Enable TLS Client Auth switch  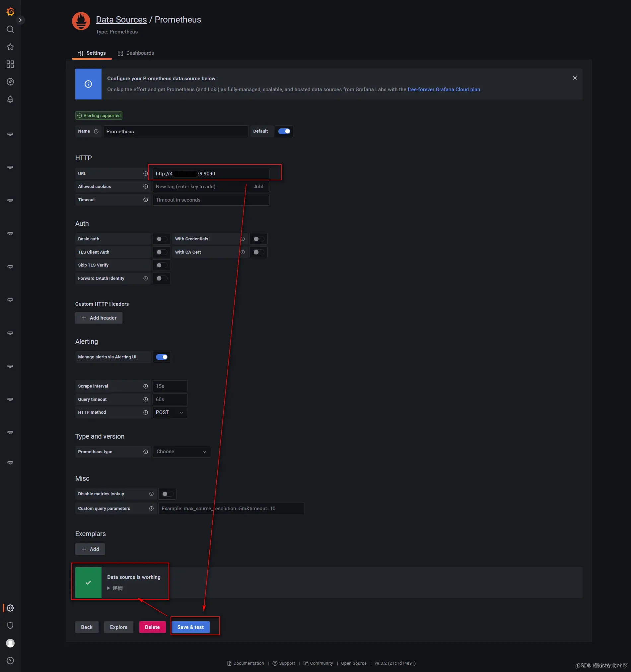[162, 252]
